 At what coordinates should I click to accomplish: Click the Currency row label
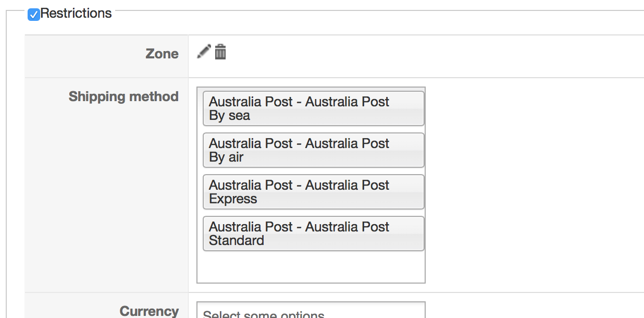click(149, 311)
